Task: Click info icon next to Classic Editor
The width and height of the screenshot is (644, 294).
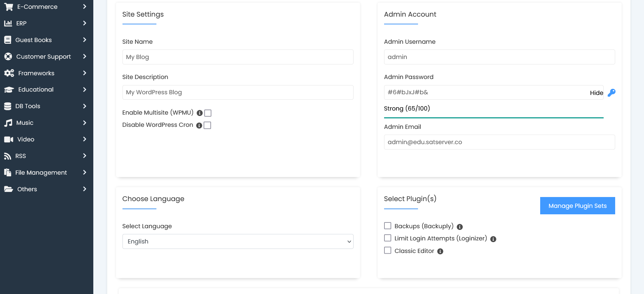Action: [440, 251]
